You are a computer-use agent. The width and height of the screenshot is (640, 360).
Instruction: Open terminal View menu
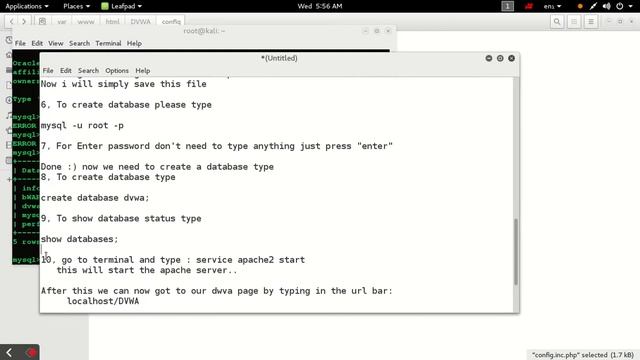pyautogui.click(x=56, y=43)
